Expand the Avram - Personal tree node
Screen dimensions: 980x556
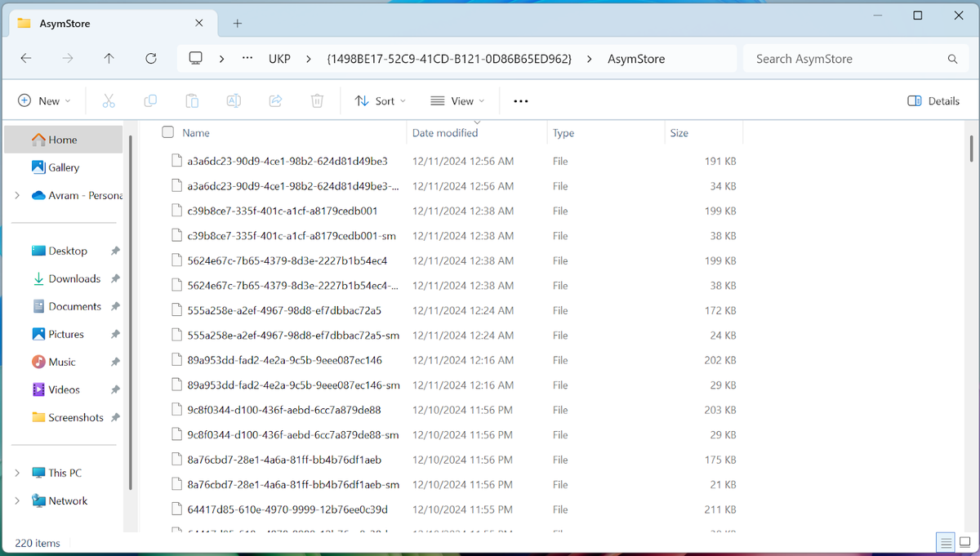[x=17, y=195]
